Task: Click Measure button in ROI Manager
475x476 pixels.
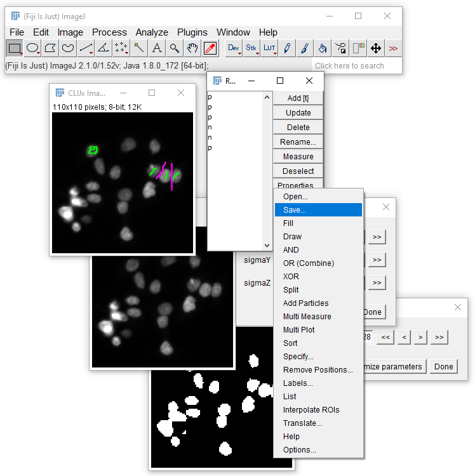Action: tap(298, 156)
